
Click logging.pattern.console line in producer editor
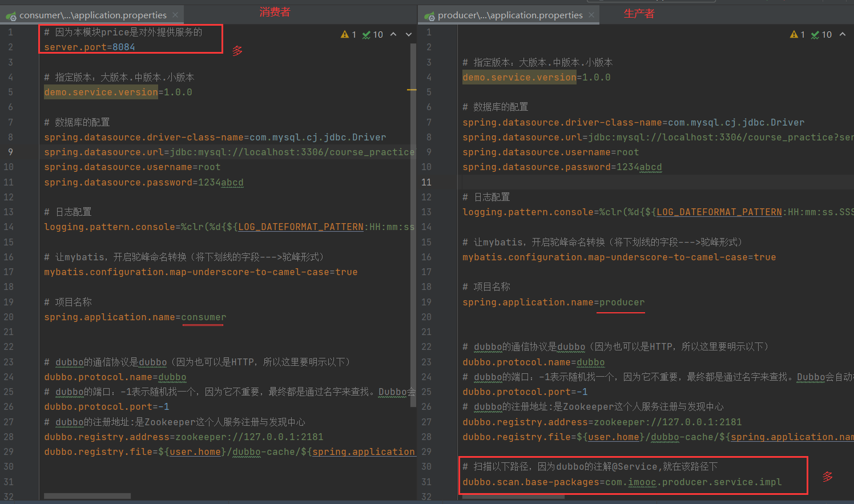point(658,212)
